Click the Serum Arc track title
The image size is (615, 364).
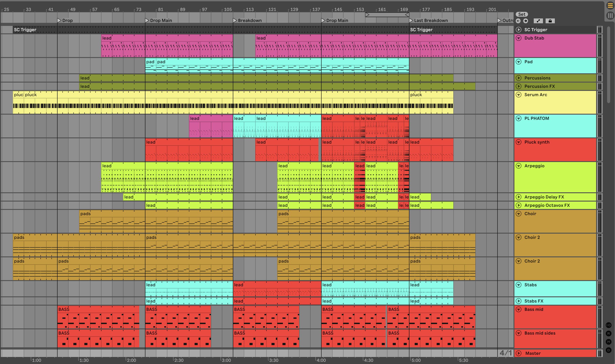coord(535,95)
